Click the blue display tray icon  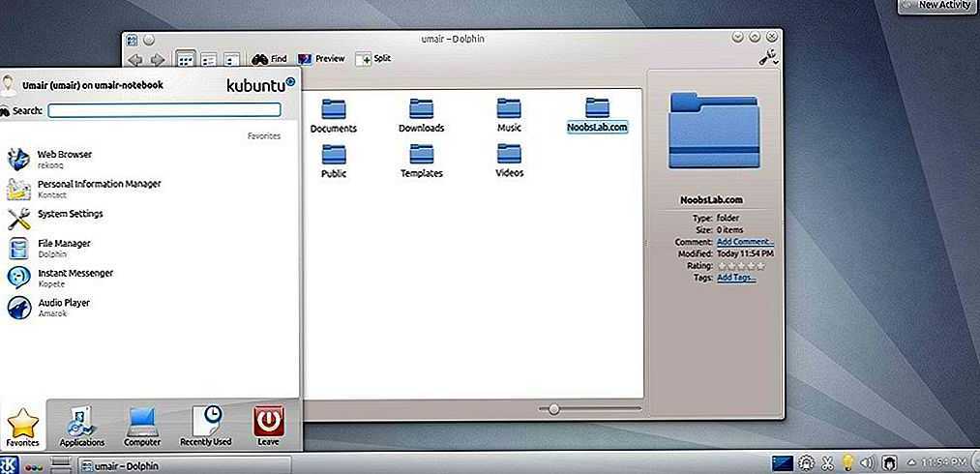click(783, 463)
